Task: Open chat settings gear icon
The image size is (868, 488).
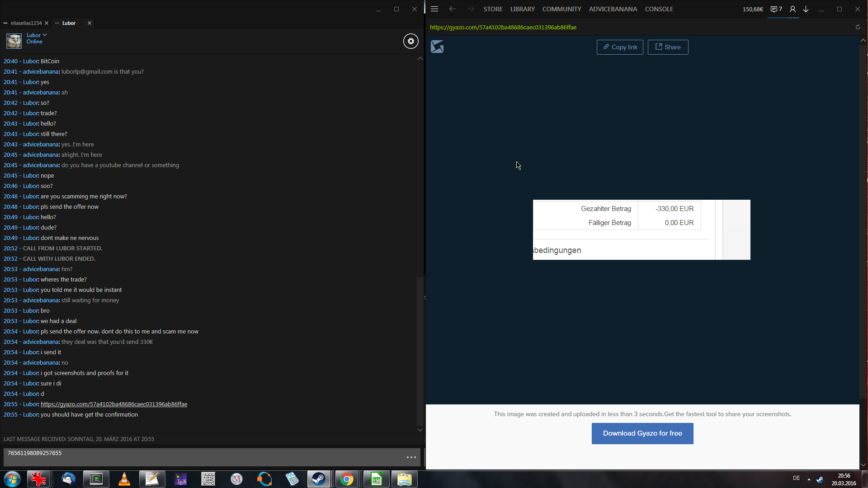Action: pyautogui.click(x=410, y=41)
